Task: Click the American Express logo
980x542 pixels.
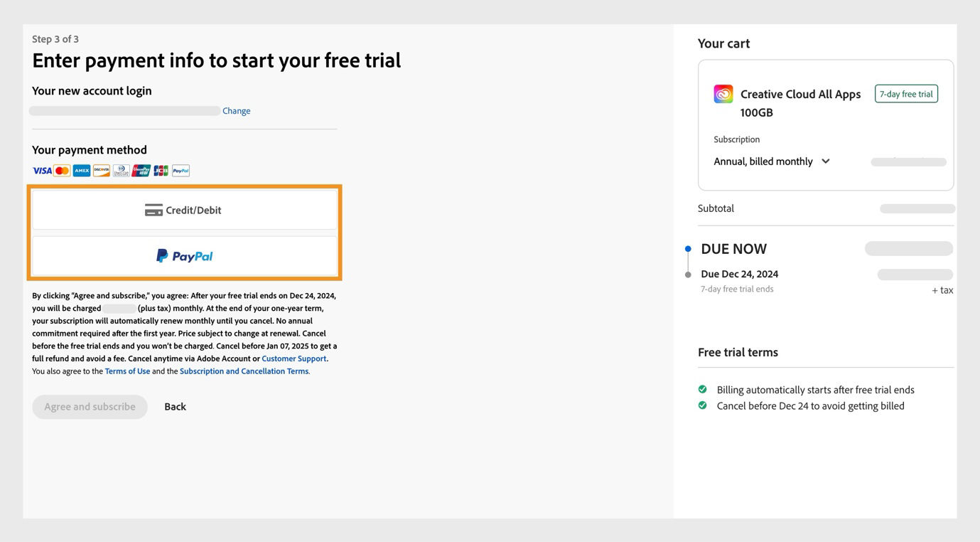Action: click(82, 171)
